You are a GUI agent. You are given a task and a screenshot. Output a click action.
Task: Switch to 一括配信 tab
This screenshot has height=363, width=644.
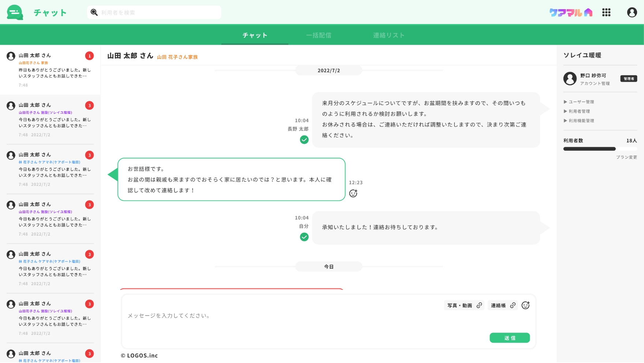319,35
